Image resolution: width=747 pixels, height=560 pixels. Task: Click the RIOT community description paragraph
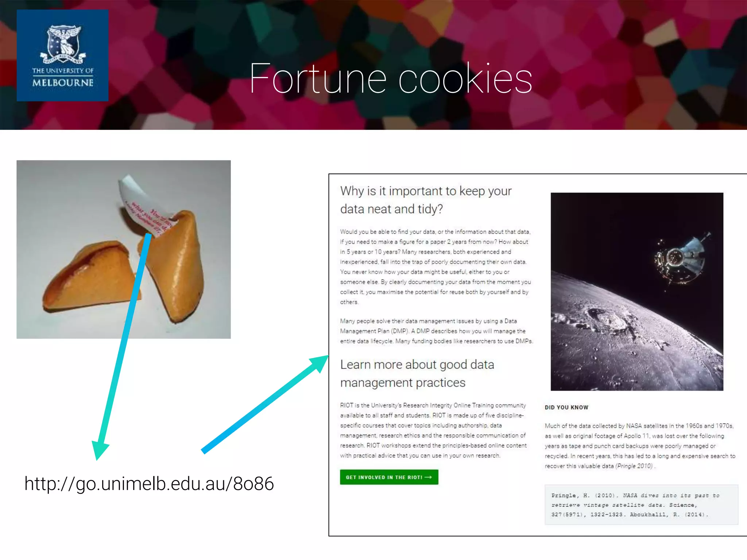pos(433,431)
